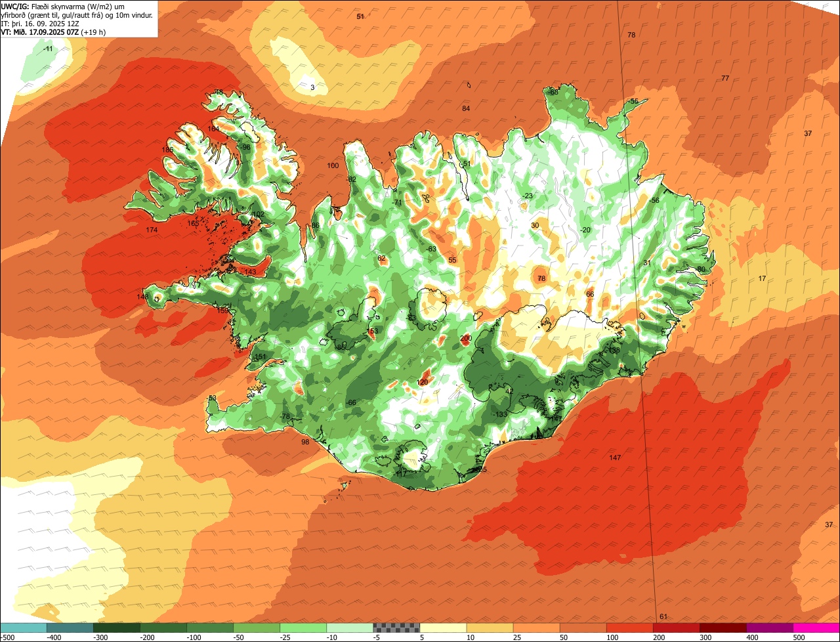Click the '17' value east of Iceland
Viewport: 840px width, 642px height.
762,279
